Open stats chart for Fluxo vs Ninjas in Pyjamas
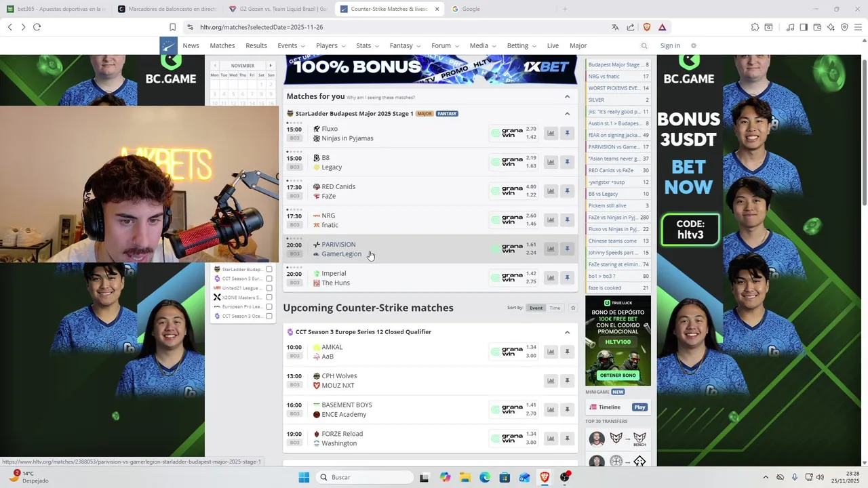 pos(551,134)
